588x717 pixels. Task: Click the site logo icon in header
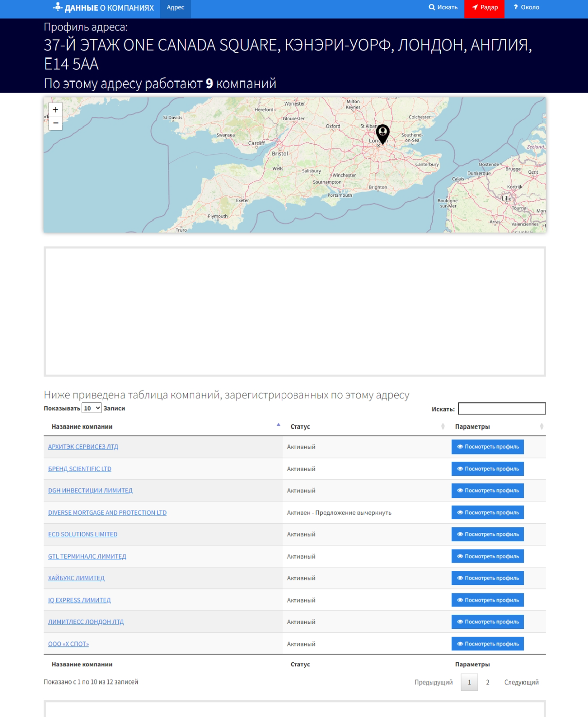point(57,7)
